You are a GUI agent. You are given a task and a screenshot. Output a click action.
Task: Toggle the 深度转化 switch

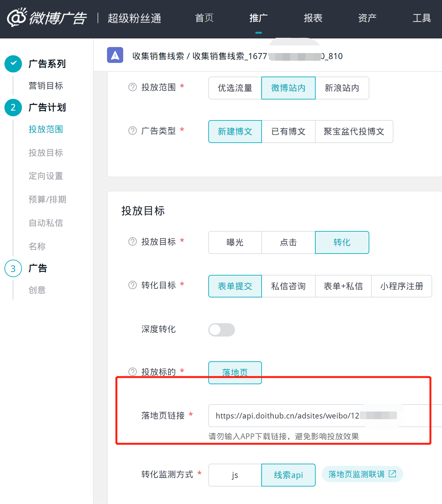click(222, 330)
